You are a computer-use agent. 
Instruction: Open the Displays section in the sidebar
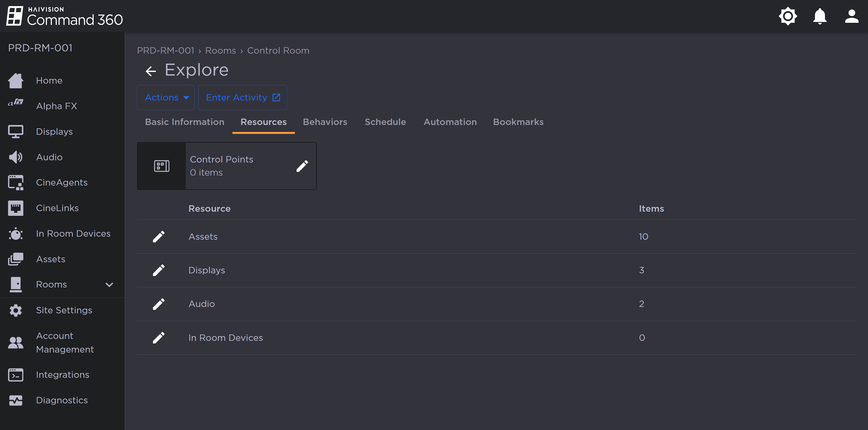coord(54,131)
